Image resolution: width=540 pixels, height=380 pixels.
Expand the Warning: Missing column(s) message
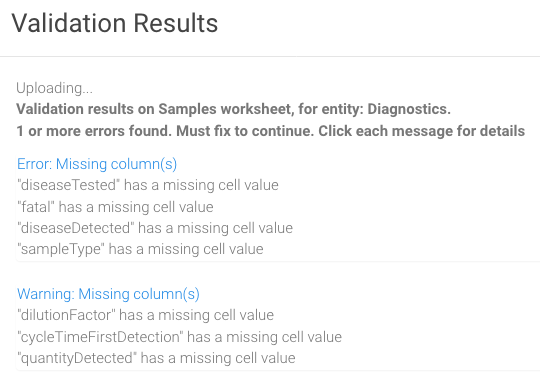tap(108, 294)
